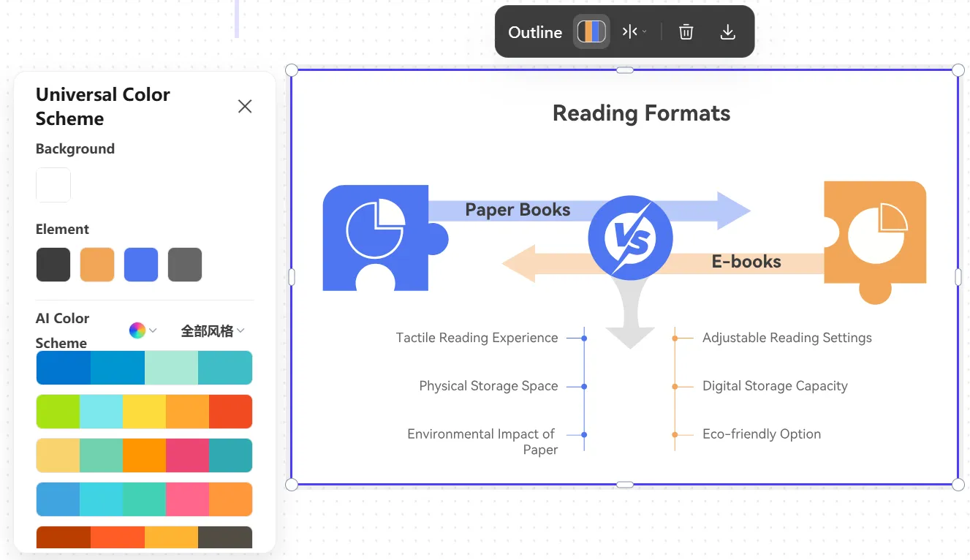
Task: Click the color scheme icon in toolbar
Action: (x=591, y=31)
